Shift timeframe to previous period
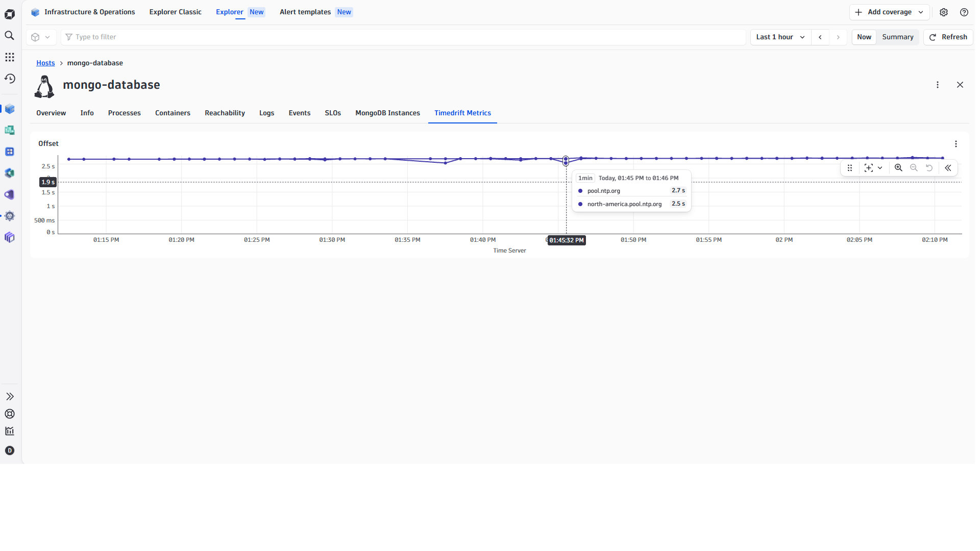 820,37
